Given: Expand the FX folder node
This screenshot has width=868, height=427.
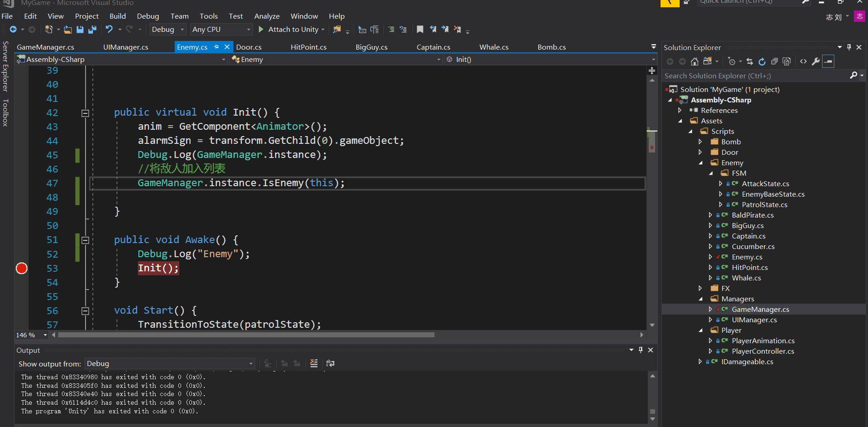Looking at the screenshot, I should [700, 289].
